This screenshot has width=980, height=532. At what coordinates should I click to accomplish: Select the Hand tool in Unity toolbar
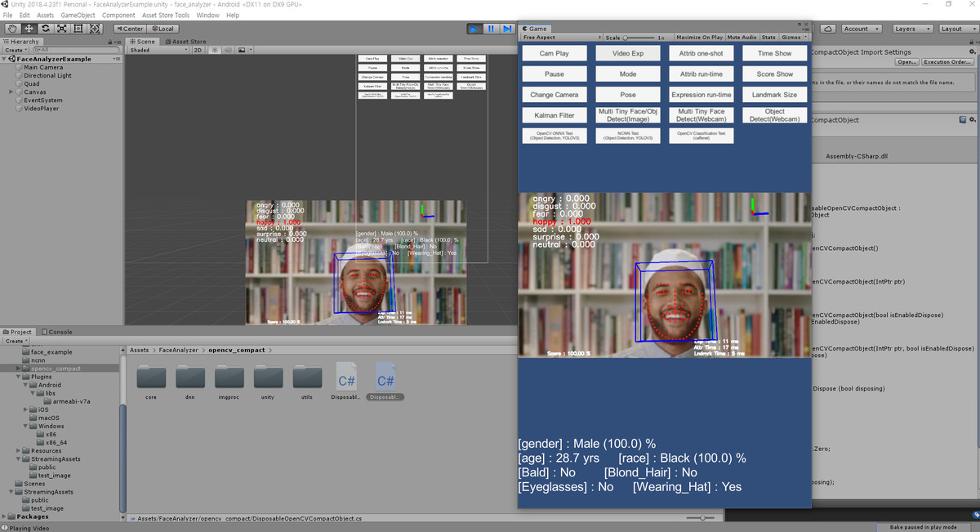tap(12, 29)
